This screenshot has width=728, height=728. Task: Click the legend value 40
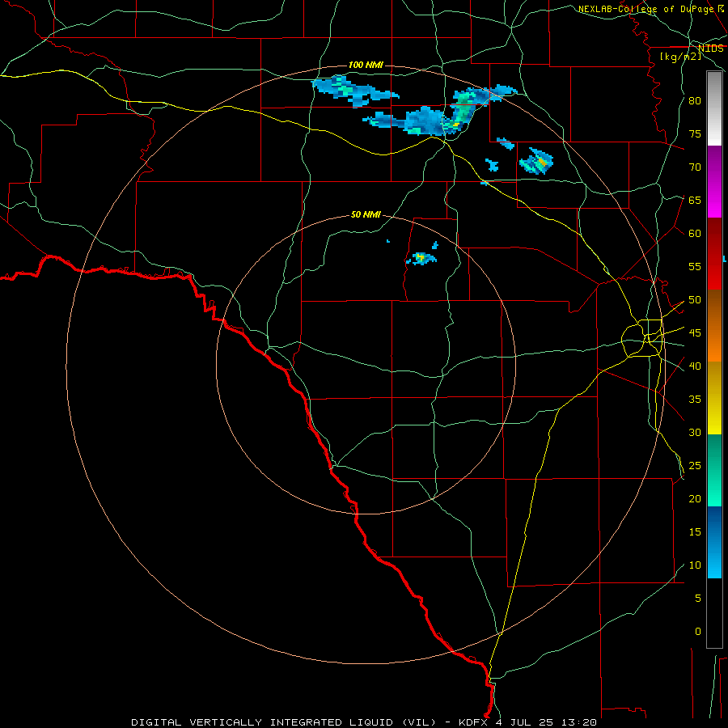[x=695, y=366]
